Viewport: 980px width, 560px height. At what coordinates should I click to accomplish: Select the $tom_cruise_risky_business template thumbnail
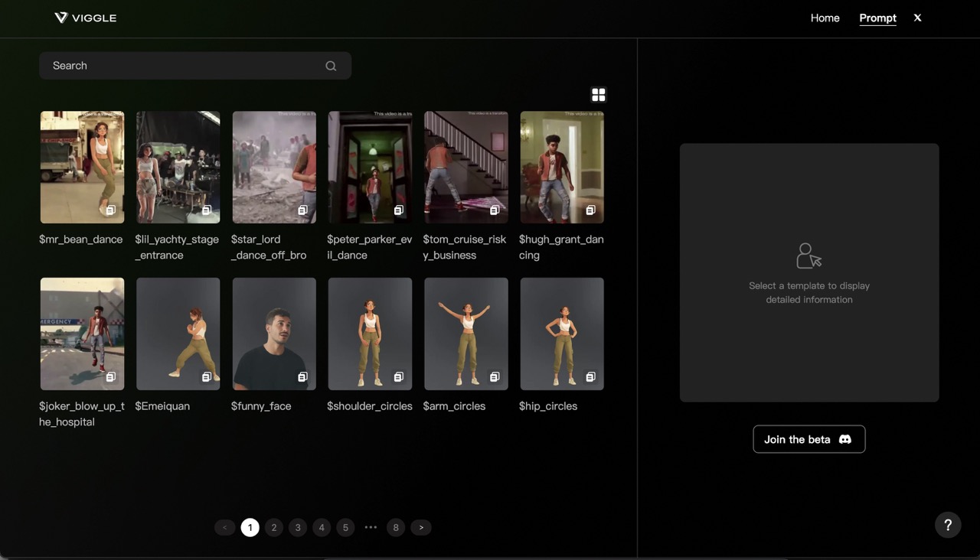coord(465,167)
